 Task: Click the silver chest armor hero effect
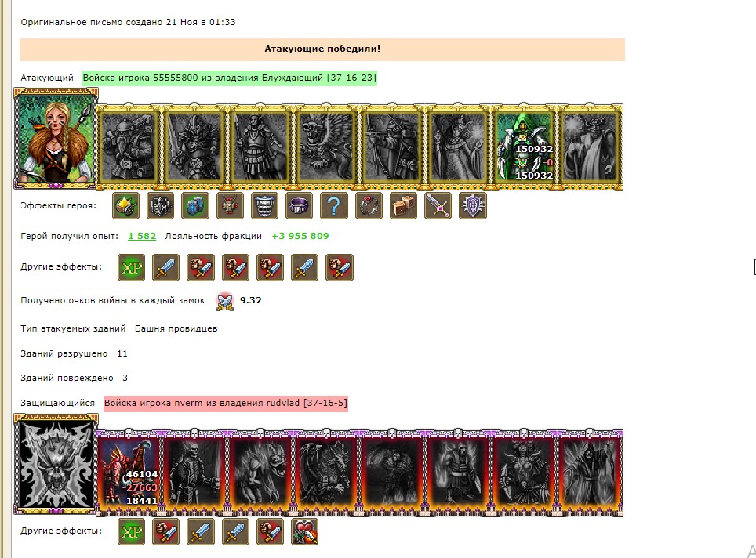[161, 206]
